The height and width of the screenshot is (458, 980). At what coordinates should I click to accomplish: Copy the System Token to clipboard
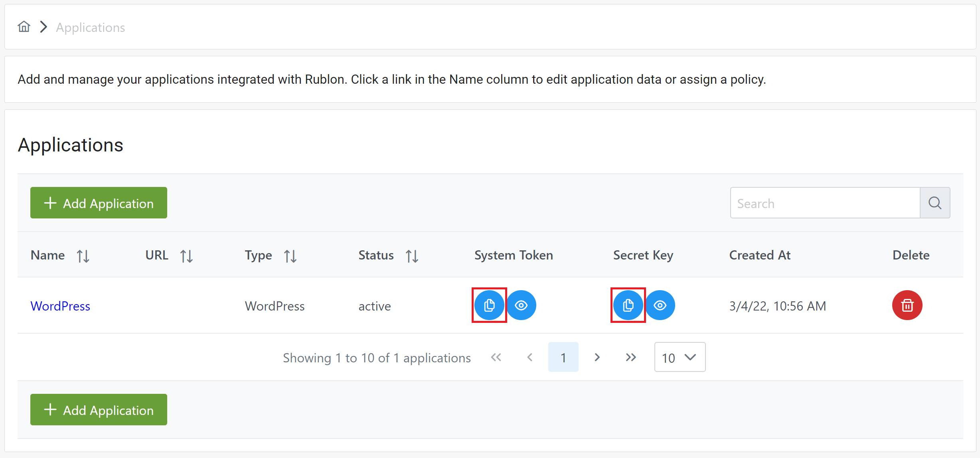click(x=489, y=305)
